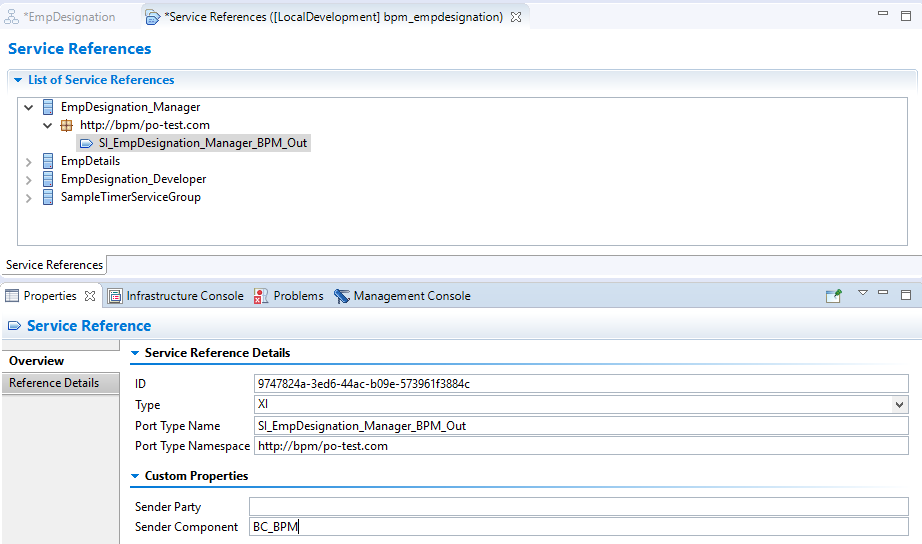The image size is (922, 544).
Task: Click the EmpDesignation_Developer group icon
Action: point(48,179)
